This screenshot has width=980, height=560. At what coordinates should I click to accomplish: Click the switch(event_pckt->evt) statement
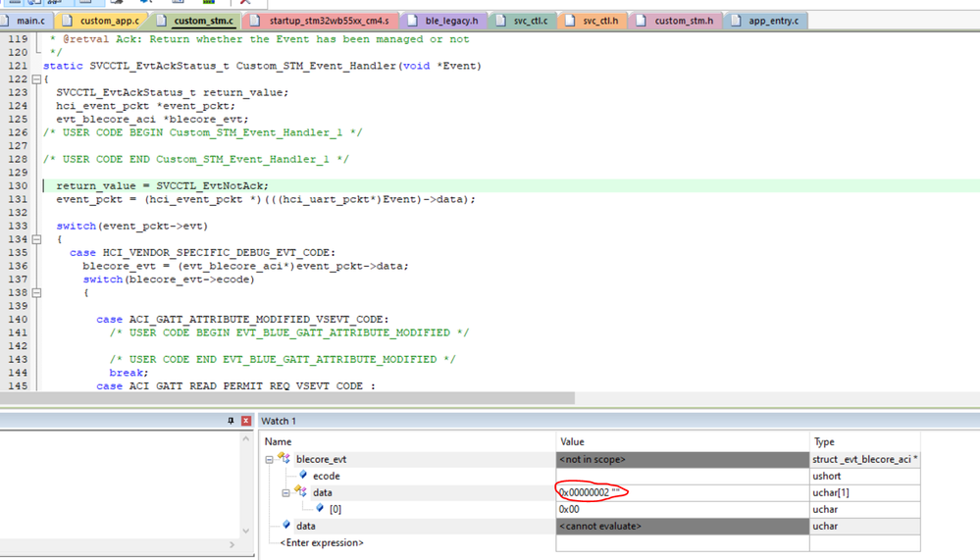[x=131, y=226]
